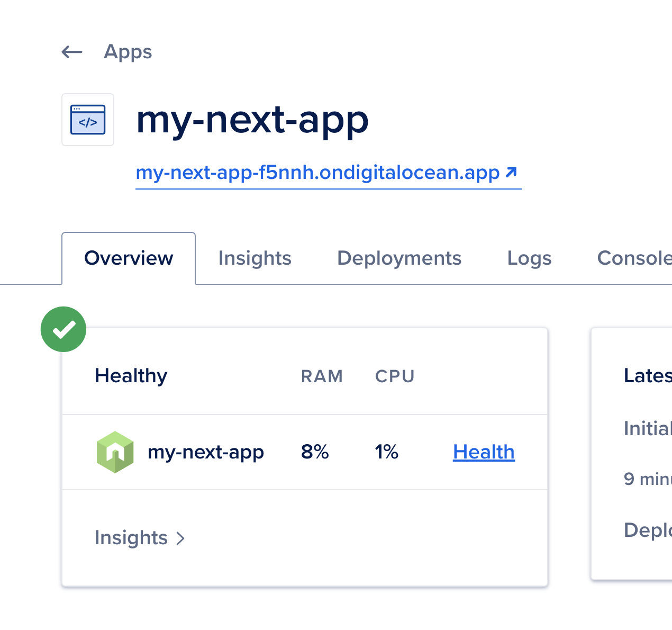Viewport: 672px width, 630px height.
Task: Click the CPU column header
Action: pos(395,376)
